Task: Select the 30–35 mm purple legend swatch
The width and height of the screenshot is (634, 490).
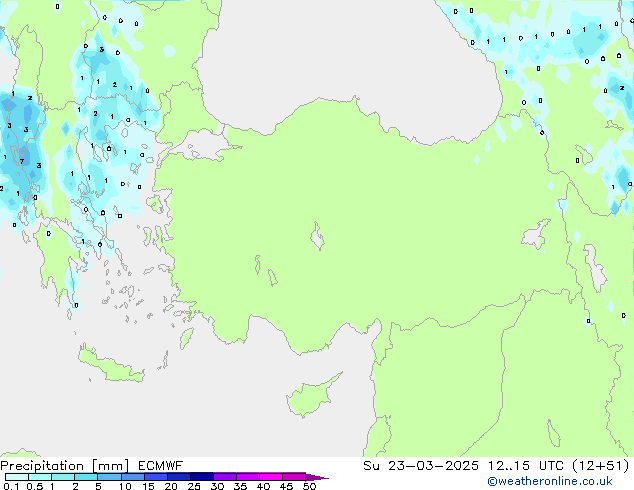Action: point(225,477)
